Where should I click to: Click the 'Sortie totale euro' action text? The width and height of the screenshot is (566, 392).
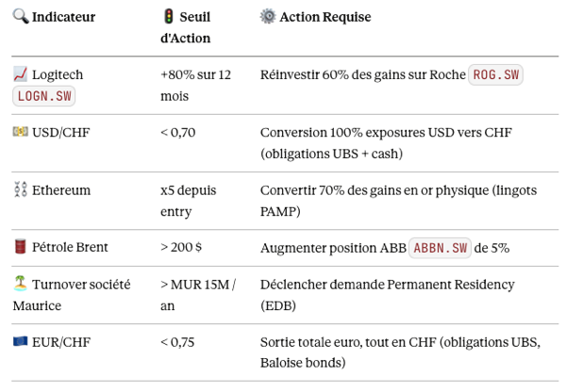[x=319, y=342]
